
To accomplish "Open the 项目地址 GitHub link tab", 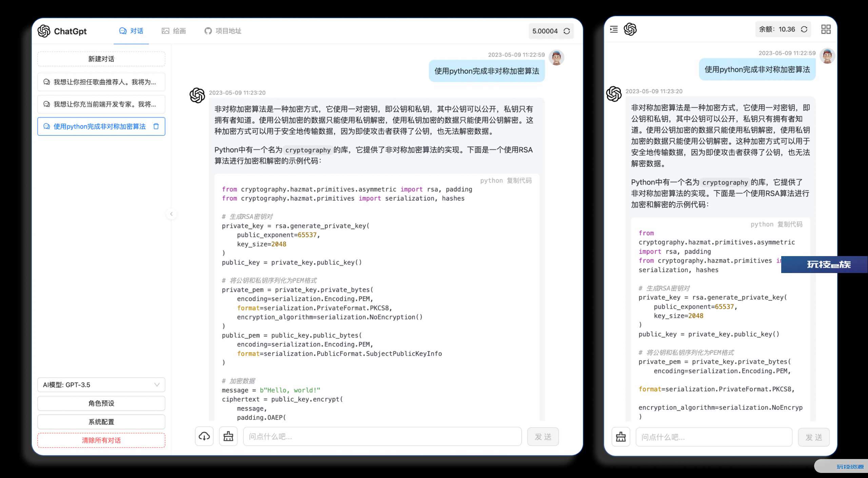I will tap(223, 31).
